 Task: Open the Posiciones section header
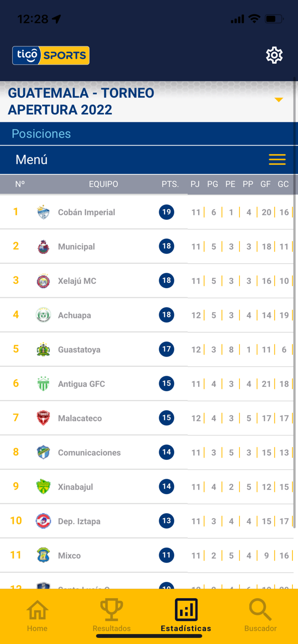41,134
